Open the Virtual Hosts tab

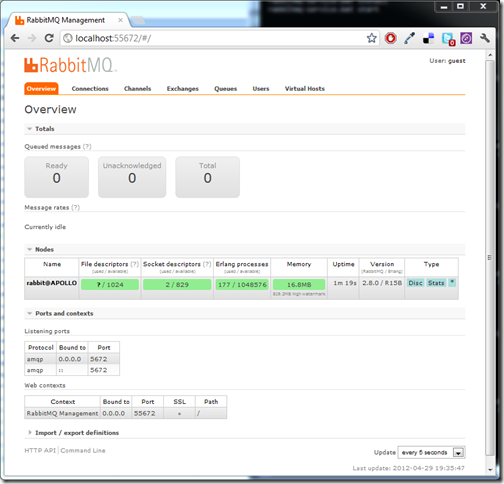pos(305,89)
